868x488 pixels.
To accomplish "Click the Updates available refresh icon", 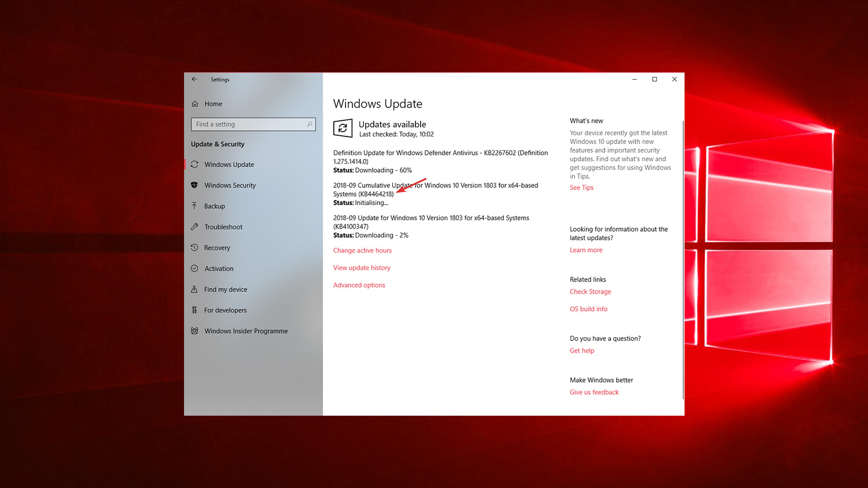I will pos(343,128).
